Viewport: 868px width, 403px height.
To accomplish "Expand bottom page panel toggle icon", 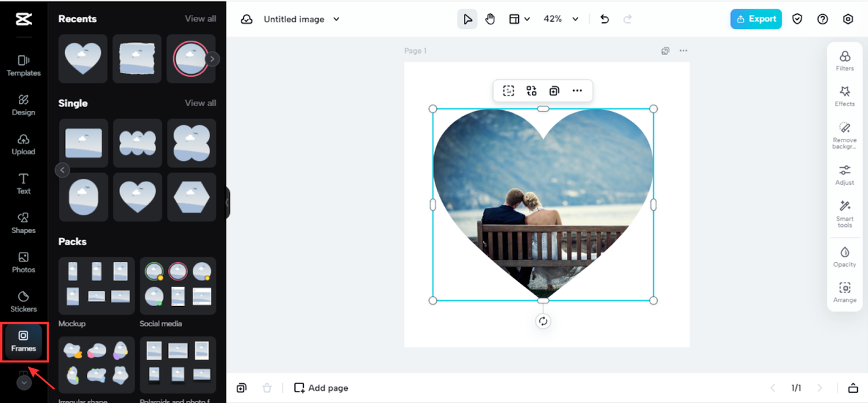I will [x=853, y=388].
